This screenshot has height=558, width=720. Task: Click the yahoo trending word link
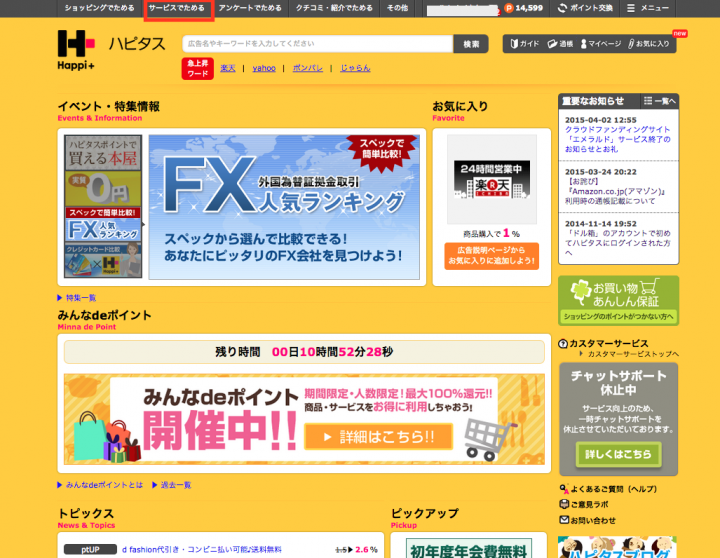pos(264,68)
